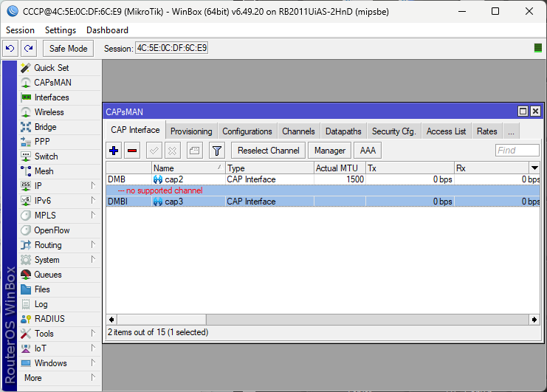Open the Dashboard menu
547x392 pixels.
(108, 30)
